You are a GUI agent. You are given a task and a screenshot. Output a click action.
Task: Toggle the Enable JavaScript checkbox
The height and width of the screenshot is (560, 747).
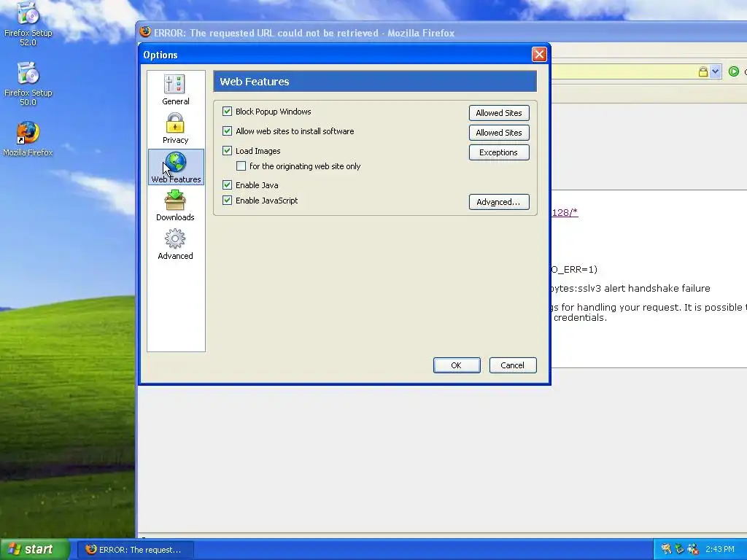pyautogui.click(x=228, y=201)
